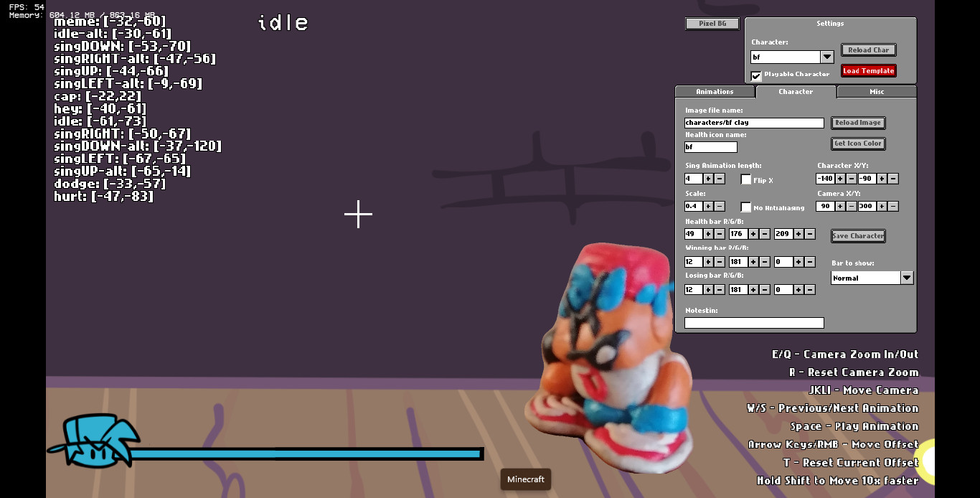Decrease Losing bar red value with minus
Viewport: 980px width, 498px height.
(x=720, y=290)
